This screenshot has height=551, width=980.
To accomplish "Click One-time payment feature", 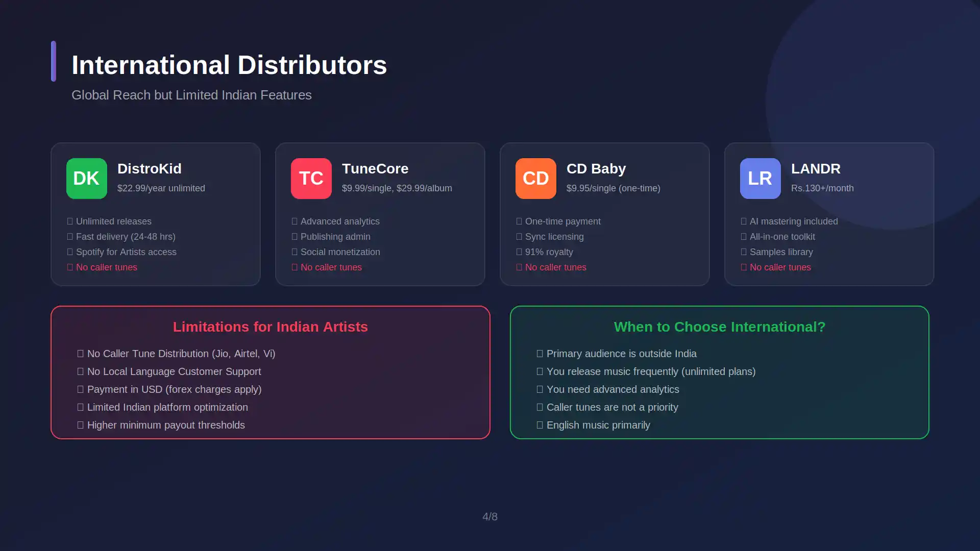I will pos(558,221).
